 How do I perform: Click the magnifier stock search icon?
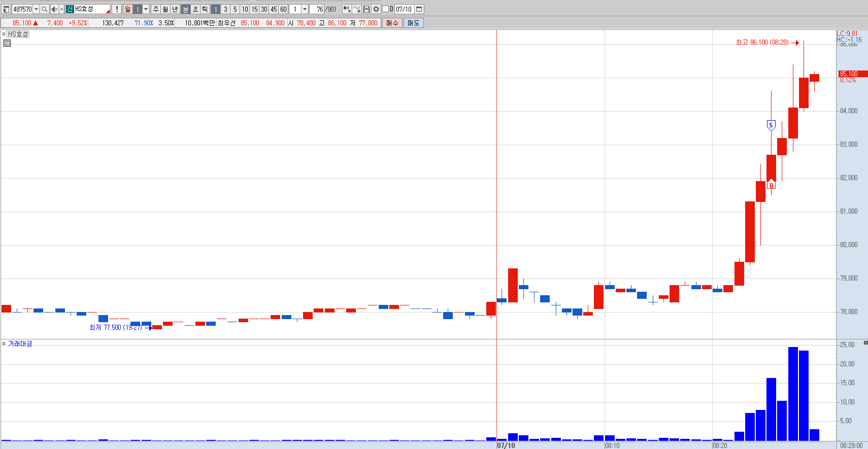tap(45, 9)
